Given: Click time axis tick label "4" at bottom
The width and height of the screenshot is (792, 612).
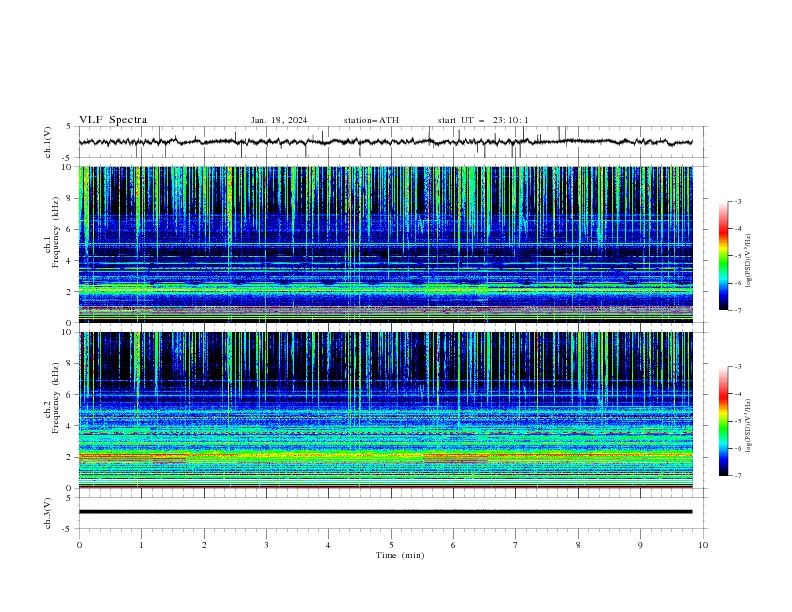Looking at the screenshot, I should [x=328, y=545].
